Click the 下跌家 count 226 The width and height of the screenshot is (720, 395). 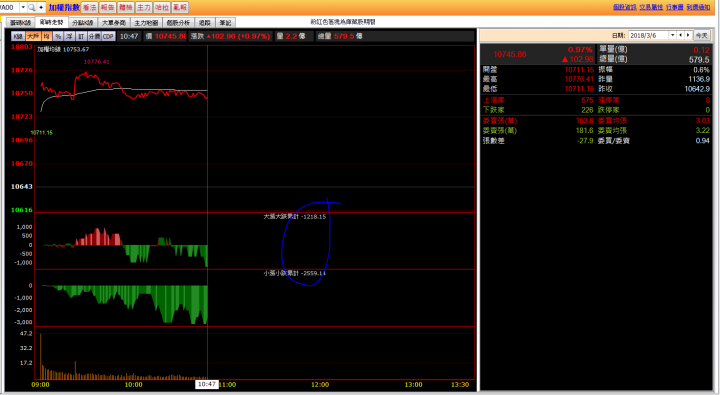587,110
